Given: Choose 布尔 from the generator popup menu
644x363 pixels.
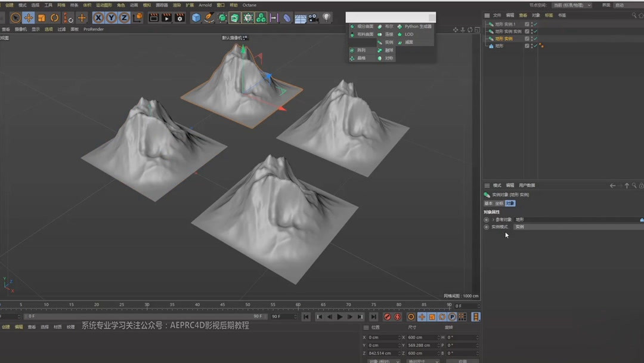Looking at the screenshot, I should click(x=389, y=26).
